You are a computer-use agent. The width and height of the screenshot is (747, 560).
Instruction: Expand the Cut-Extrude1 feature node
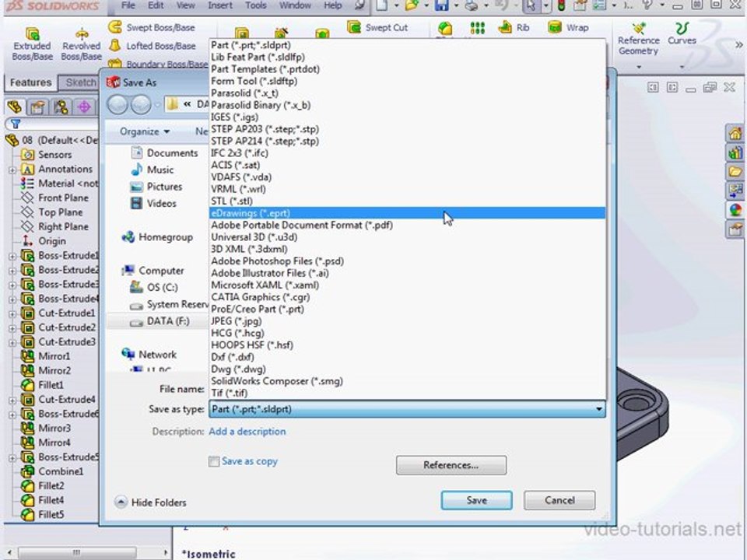(x=12, y=313)
